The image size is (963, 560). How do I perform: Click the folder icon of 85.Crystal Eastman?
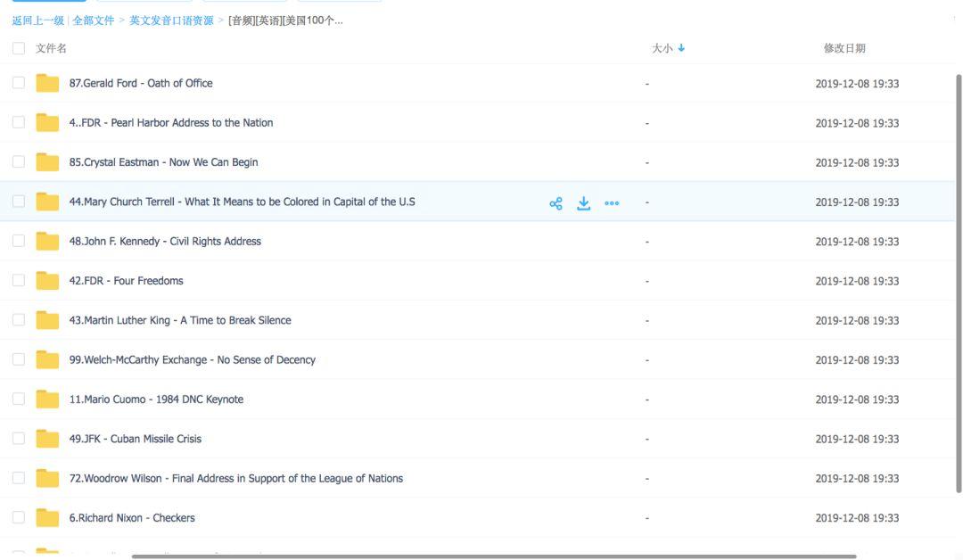[47, 162]
